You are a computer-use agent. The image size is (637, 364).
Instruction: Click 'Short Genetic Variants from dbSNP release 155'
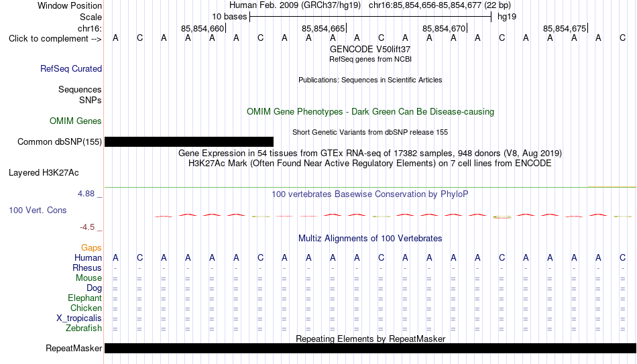tap(370, 132)
